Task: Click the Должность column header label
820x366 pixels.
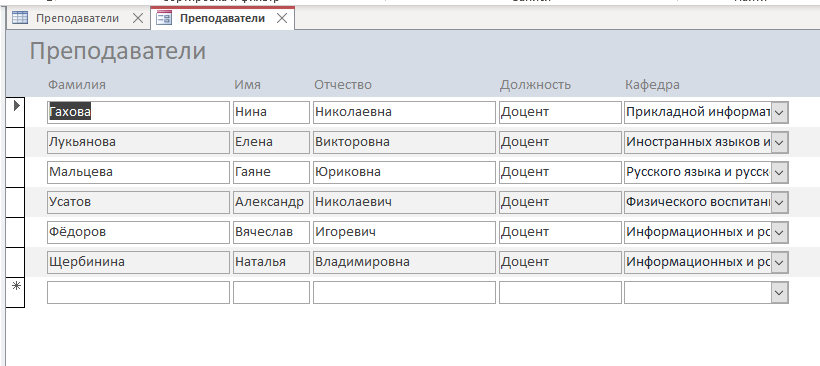Action: tap(535, 85)
